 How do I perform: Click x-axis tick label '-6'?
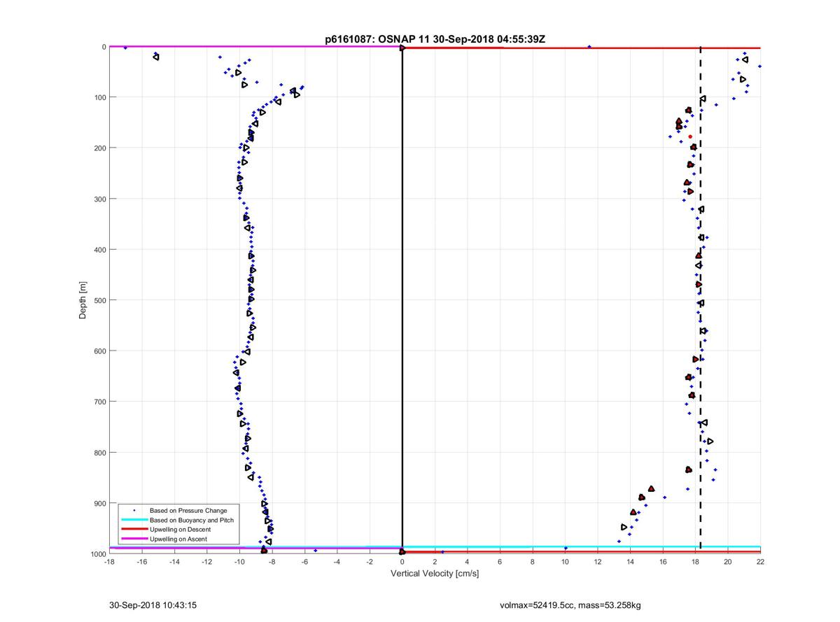click(x=304, y=561)
